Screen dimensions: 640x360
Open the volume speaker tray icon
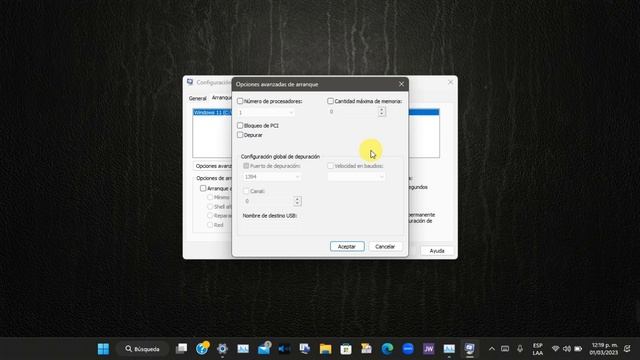point(567,349)
